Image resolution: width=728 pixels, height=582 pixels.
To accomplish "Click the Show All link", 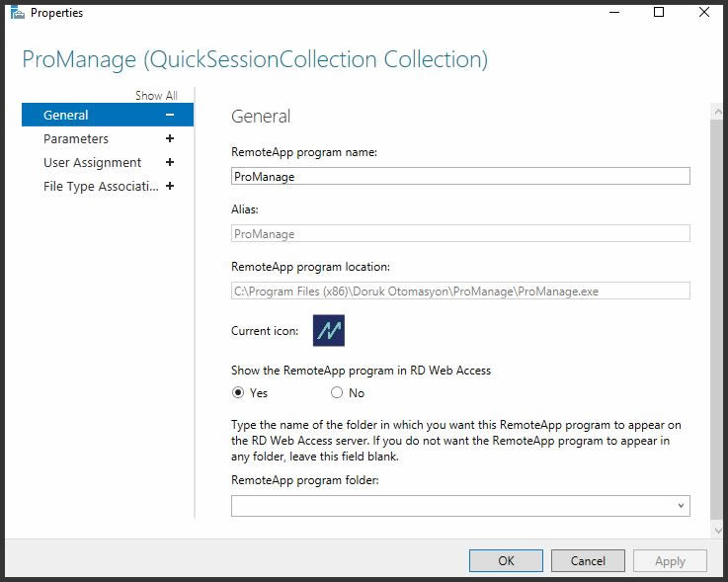I will (156, 95).
